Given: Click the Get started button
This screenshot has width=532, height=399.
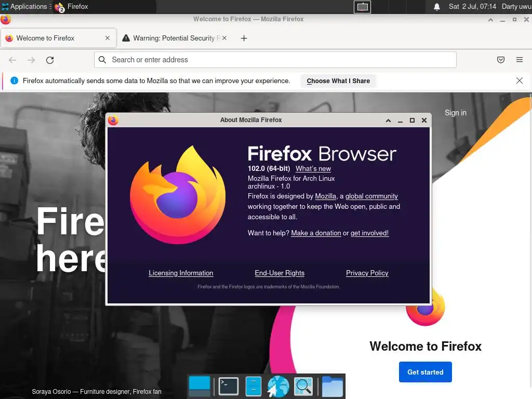Looking at the screenshot, I should pyautogui.click(x=425, y=372).
